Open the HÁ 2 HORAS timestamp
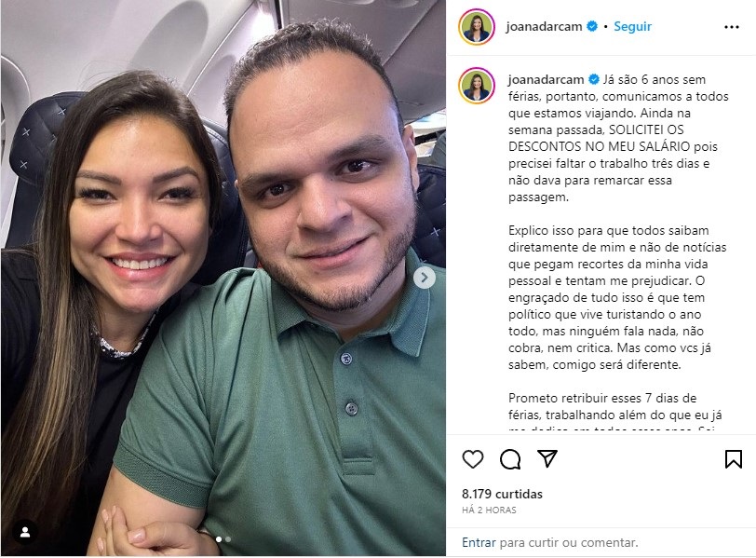The height and width of the screenshot is (558, 756). [x=489, y=510]
